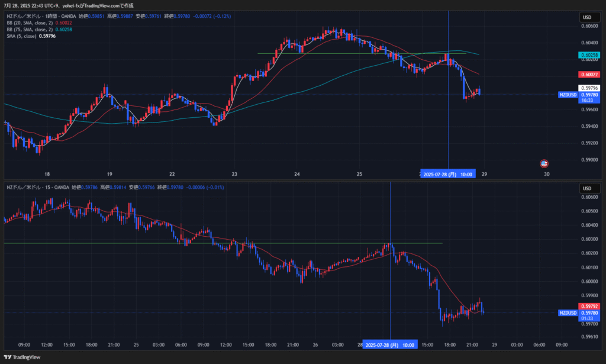
Task: Click the teal 0.60258 price axis label
Action: pyautogui.click(x=589, y=54)
